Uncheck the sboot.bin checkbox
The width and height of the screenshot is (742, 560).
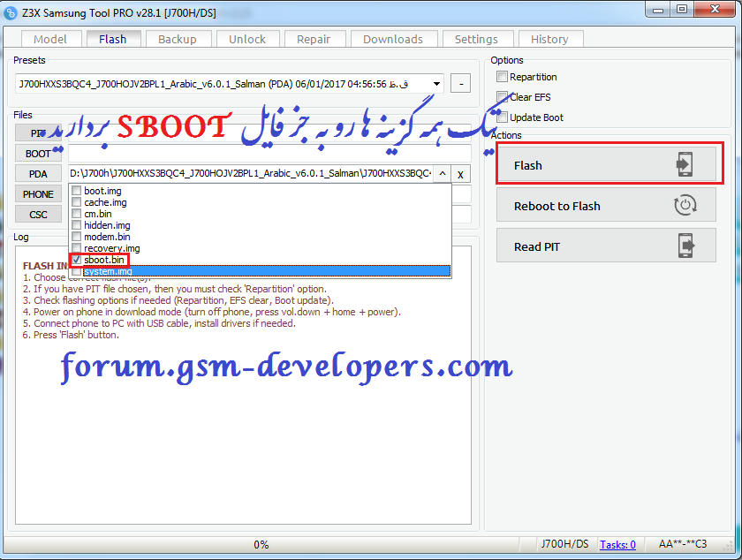[x=76, y=260]
